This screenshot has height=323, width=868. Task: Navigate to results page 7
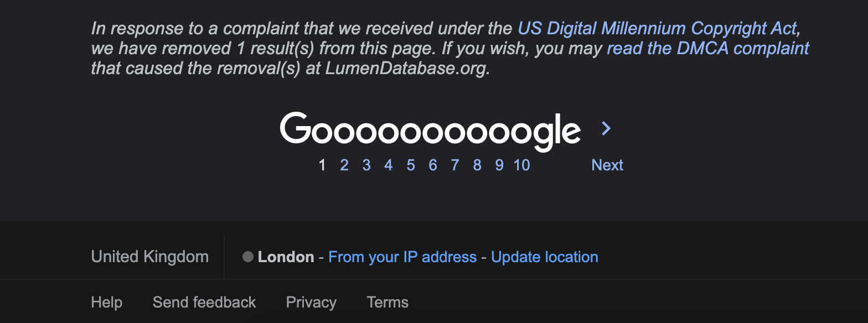pos(455,165)
